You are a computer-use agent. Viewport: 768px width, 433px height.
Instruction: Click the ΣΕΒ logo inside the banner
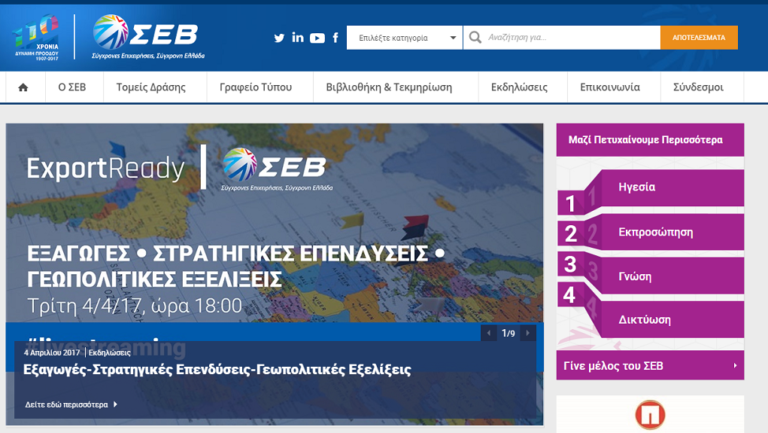click(x=277, y=169)
